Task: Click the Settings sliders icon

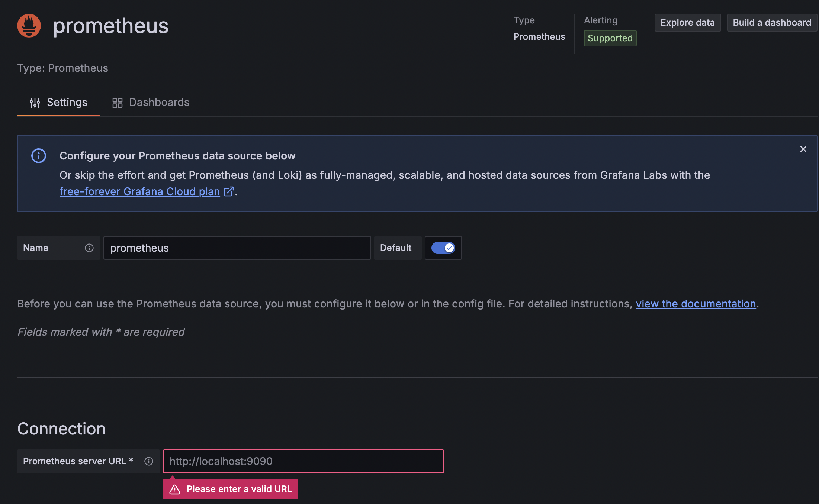Action: pyautogui.click(x=35, y=103)
